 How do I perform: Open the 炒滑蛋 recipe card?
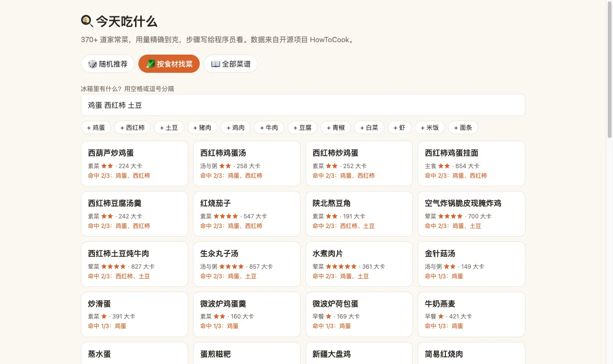(x=135, y=314)
